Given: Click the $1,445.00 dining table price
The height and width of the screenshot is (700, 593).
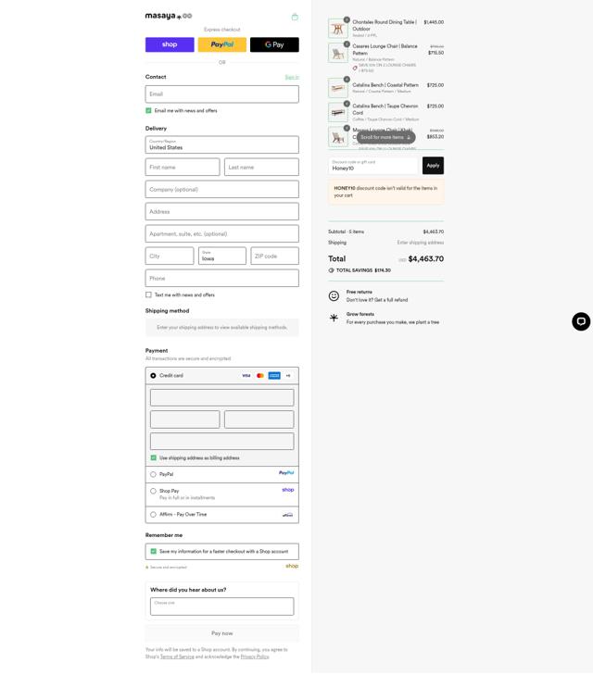Looking at the screenshot, I should coord(434,22).
